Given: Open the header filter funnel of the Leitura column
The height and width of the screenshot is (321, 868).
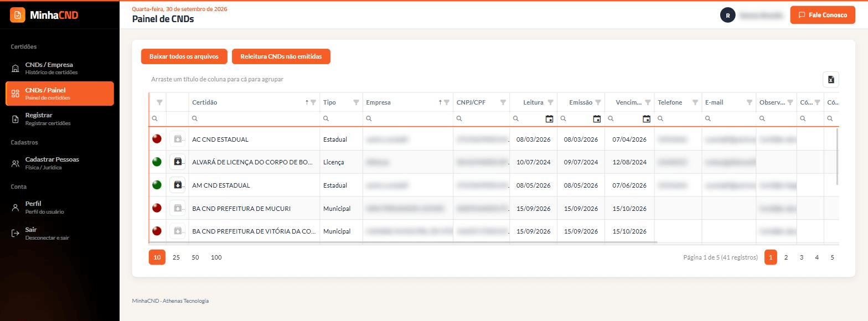Looking at the screenshot, I should (x=551, y=102).
